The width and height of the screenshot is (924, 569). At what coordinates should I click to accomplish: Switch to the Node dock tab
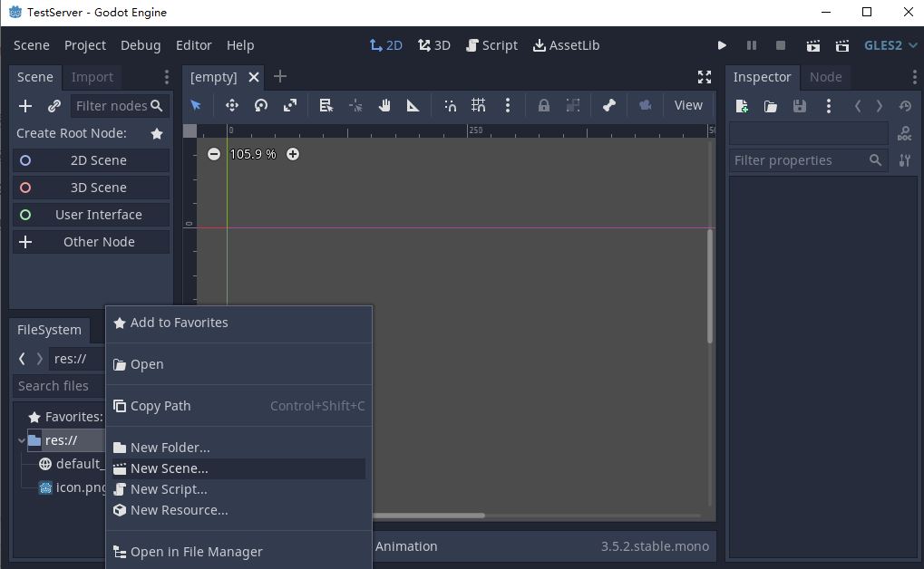coord(825,77)
